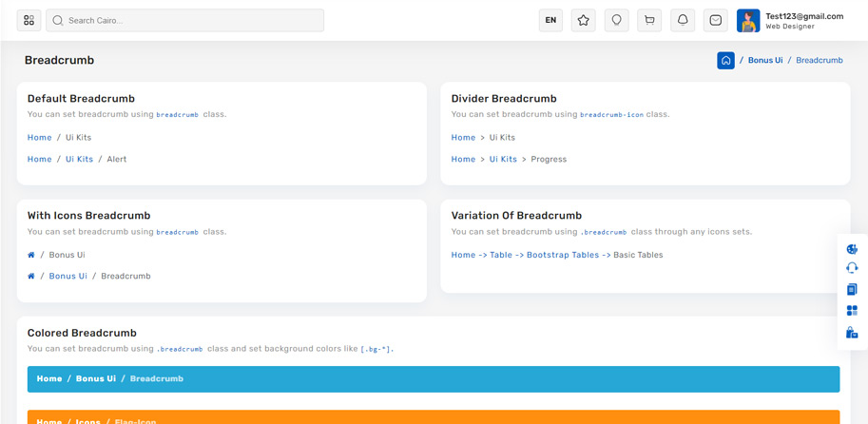Open the headset support icon
Viewport: 868px width, 424px height.
[x=852, y=268]
